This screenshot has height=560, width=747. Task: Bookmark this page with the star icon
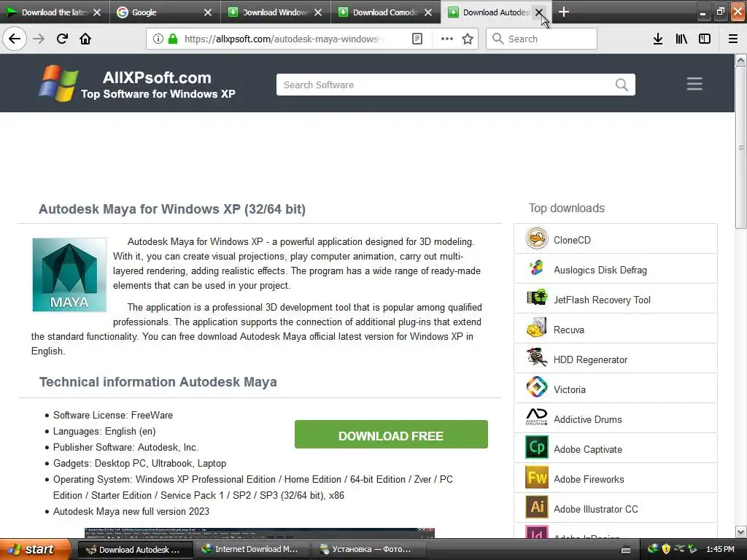[x=468, y=39]
